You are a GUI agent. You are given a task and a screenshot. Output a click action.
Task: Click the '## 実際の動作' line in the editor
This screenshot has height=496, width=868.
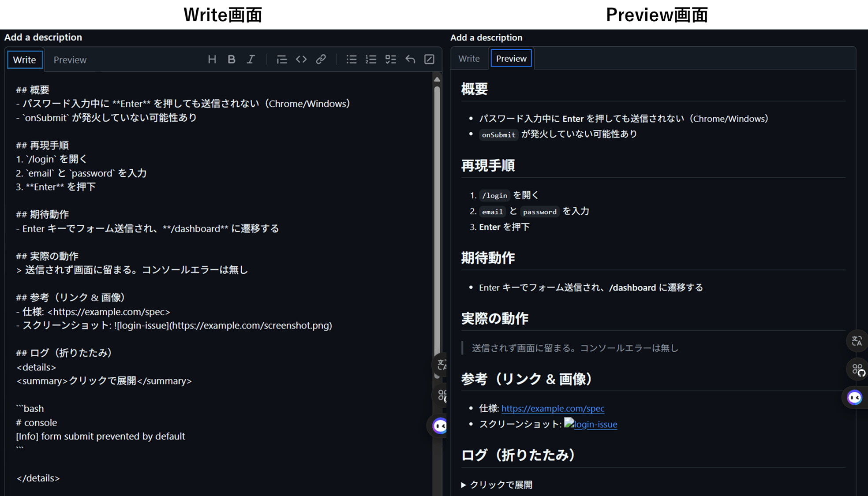(47, 256)
